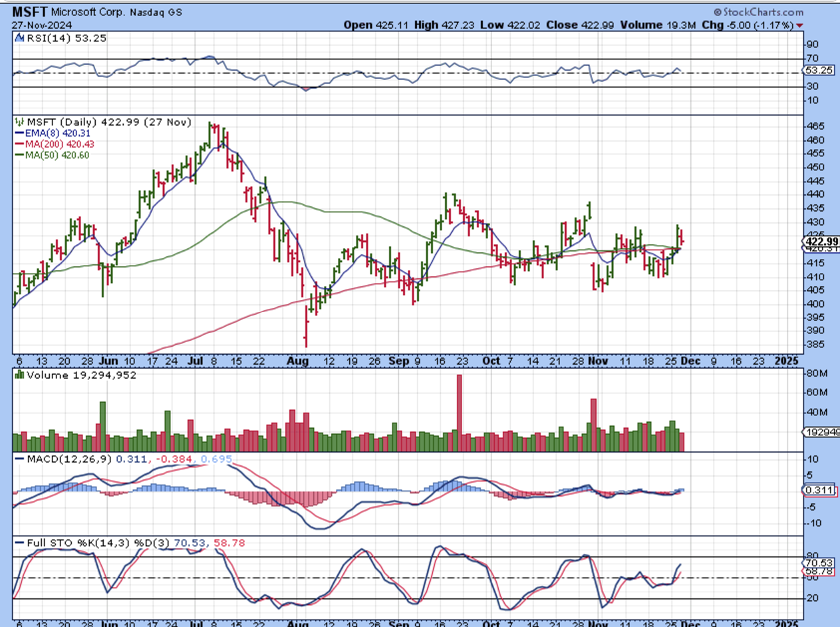The image size is (840, 627).
Task: Click the line icon before MACD(12,26,9)
Action: 19,459
